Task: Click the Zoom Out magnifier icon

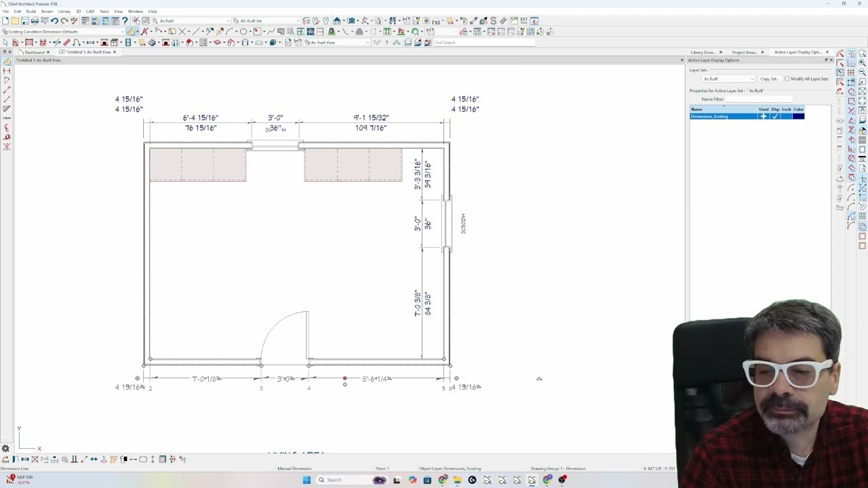Action: coord(863,72)
